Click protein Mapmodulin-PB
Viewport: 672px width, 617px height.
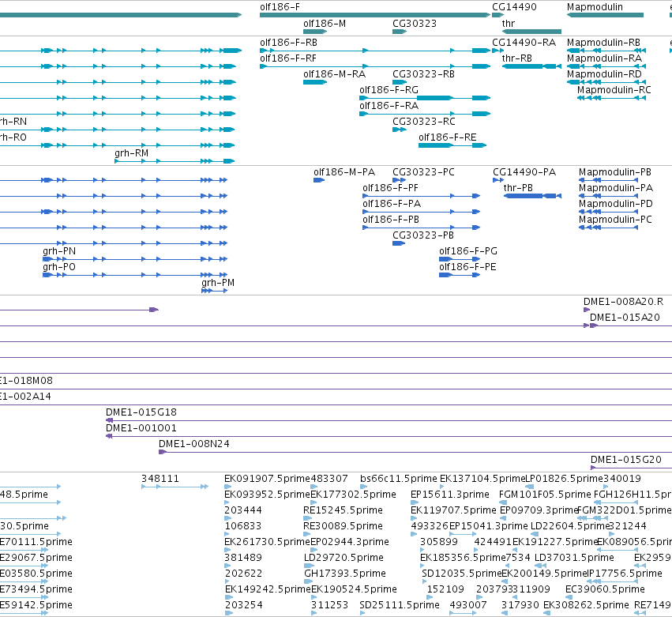(x=615, y=172)
